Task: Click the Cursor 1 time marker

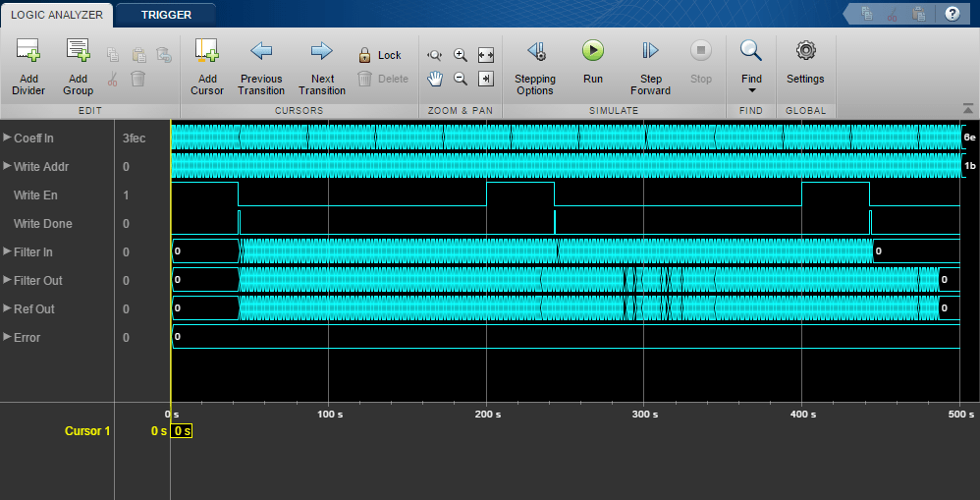Action: click(182, 431)
